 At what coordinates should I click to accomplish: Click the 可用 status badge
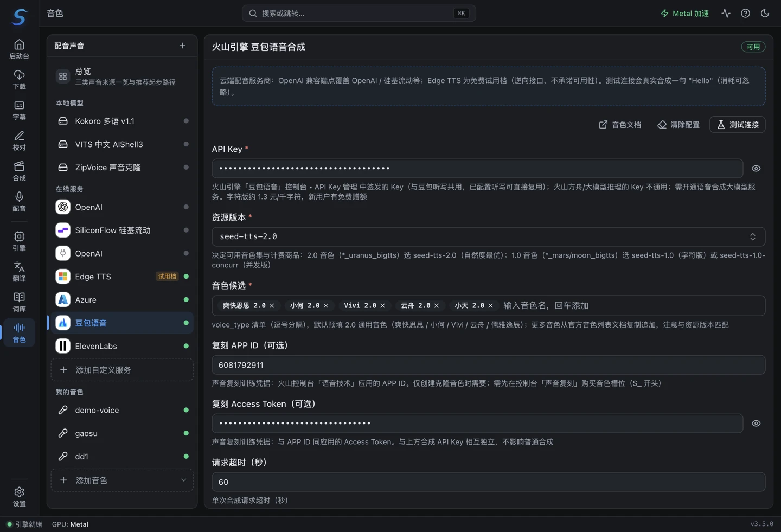click(x=753, y=47)
